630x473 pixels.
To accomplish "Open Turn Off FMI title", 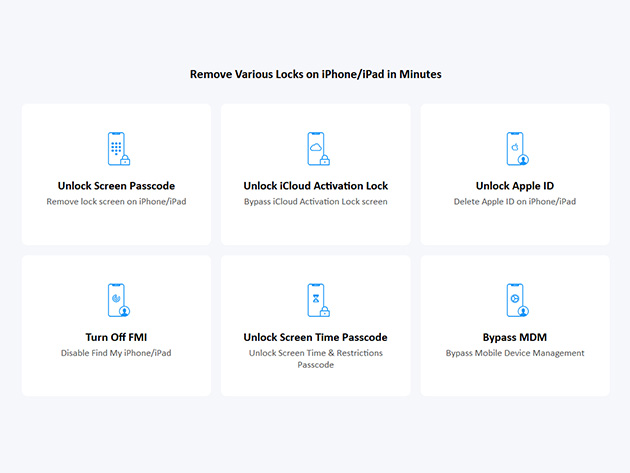I will (x=116, y=337).
